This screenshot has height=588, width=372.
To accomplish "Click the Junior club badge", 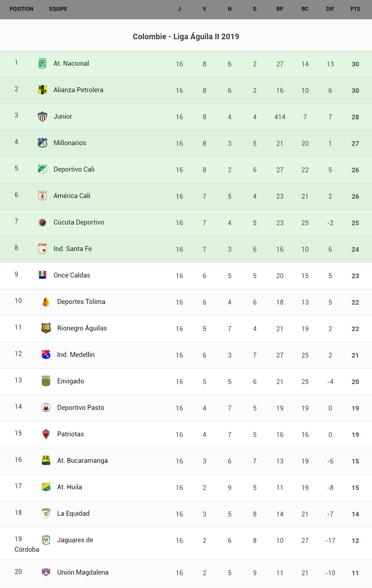I will click(42, 116).
